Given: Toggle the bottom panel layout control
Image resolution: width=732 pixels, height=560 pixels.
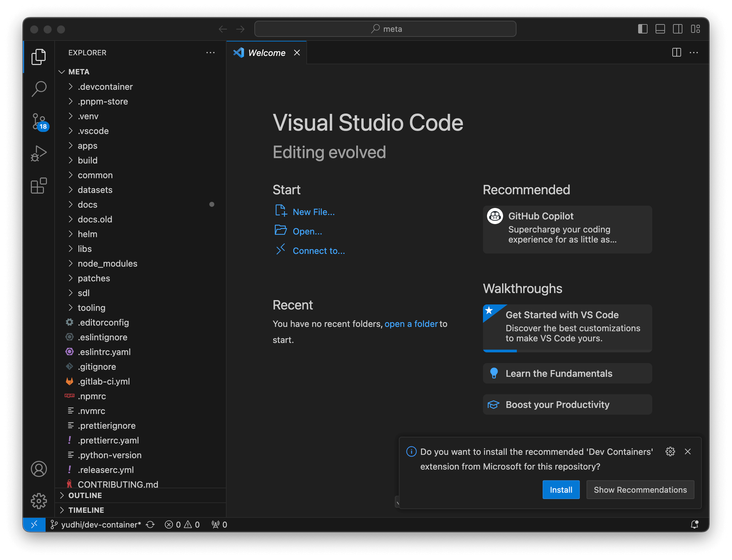Looking at the screenshot, I should coord(660,29).
